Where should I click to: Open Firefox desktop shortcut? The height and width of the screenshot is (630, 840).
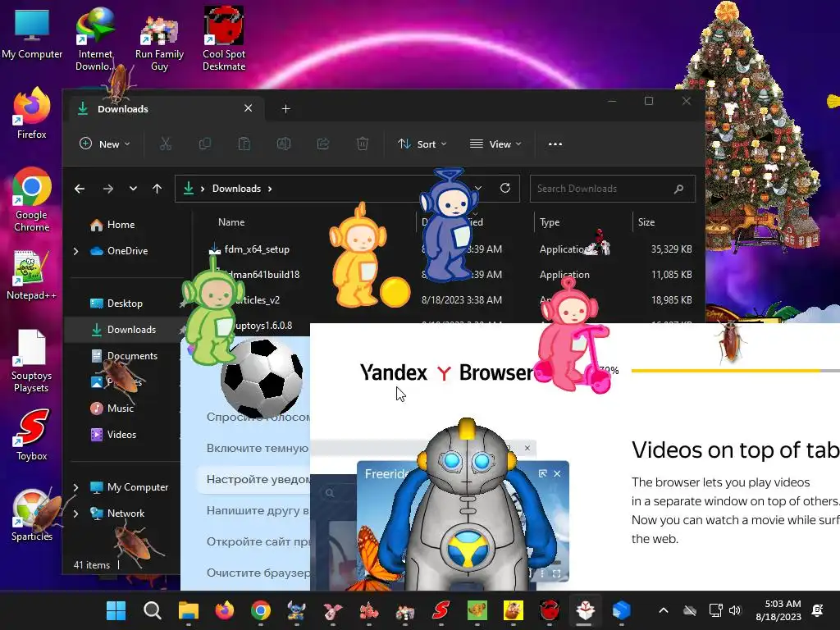pos(32,113)
